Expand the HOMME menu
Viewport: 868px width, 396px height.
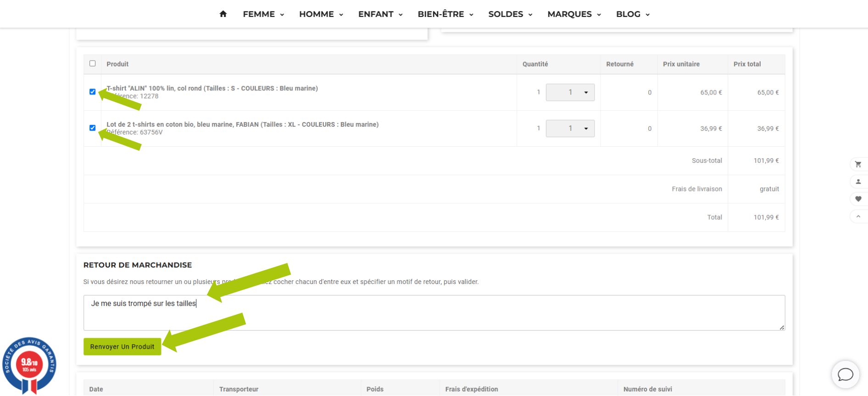click(321, 14)
